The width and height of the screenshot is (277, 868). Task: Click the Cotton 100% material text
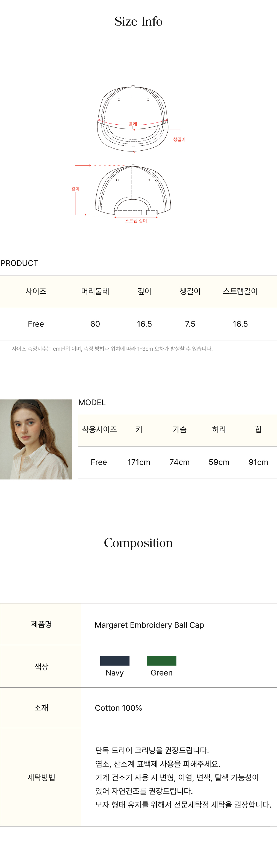[118, 708]
